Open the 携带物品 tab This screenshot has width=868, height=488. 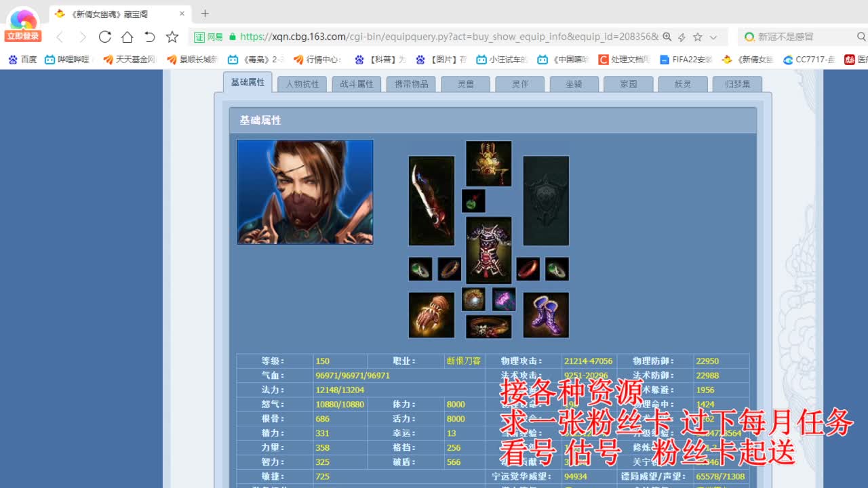click(411, 84)
